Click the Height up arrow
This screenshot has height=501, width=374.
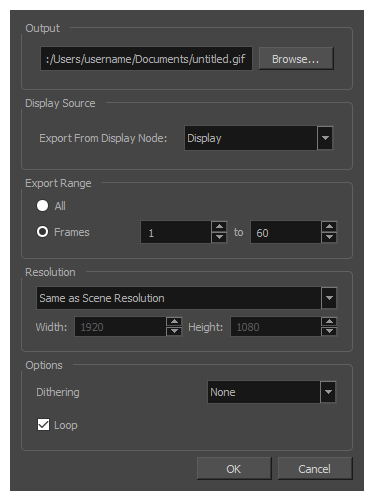click(x=329, y=322)
